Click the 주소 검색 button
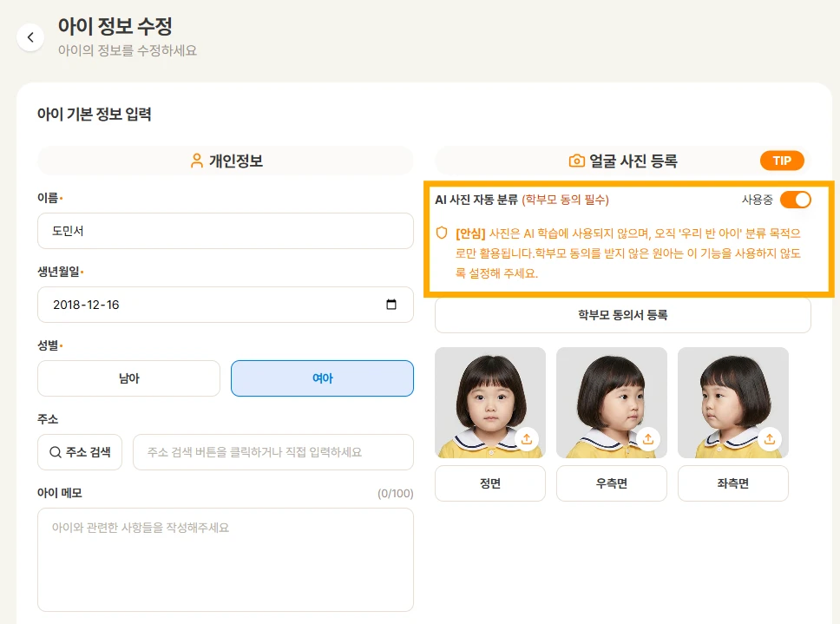The height and width of the screenshot is (624, 840). (x=80, y=452)
